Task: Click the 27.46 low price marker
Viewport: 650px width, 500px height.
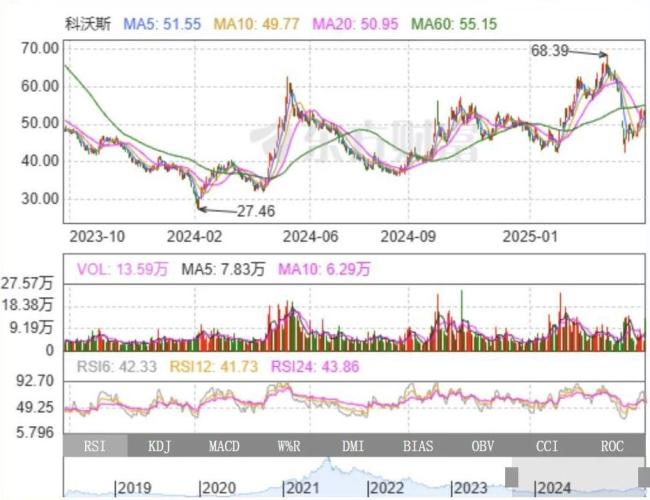Action: coord(255,212)
